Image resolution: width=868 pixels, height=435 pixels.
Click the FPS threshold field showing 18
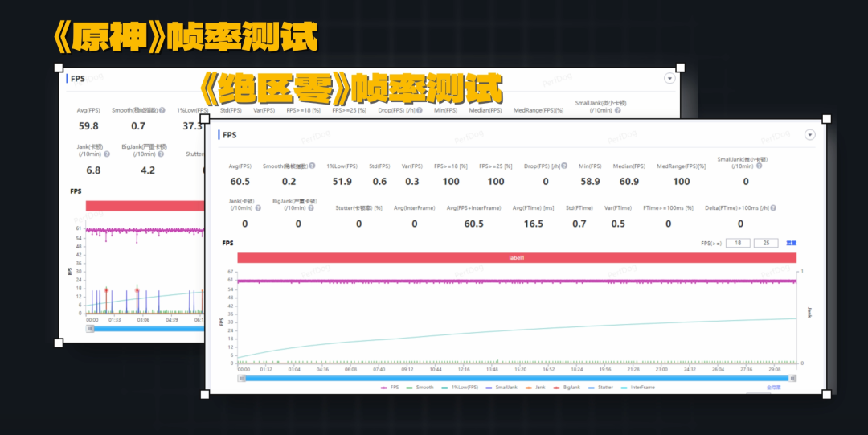737,243
